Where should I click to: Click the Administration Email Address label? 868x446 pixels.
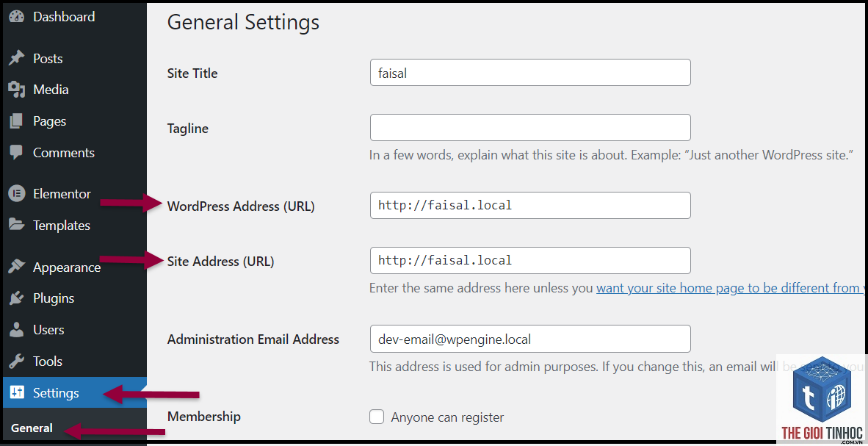click(253, 339)
